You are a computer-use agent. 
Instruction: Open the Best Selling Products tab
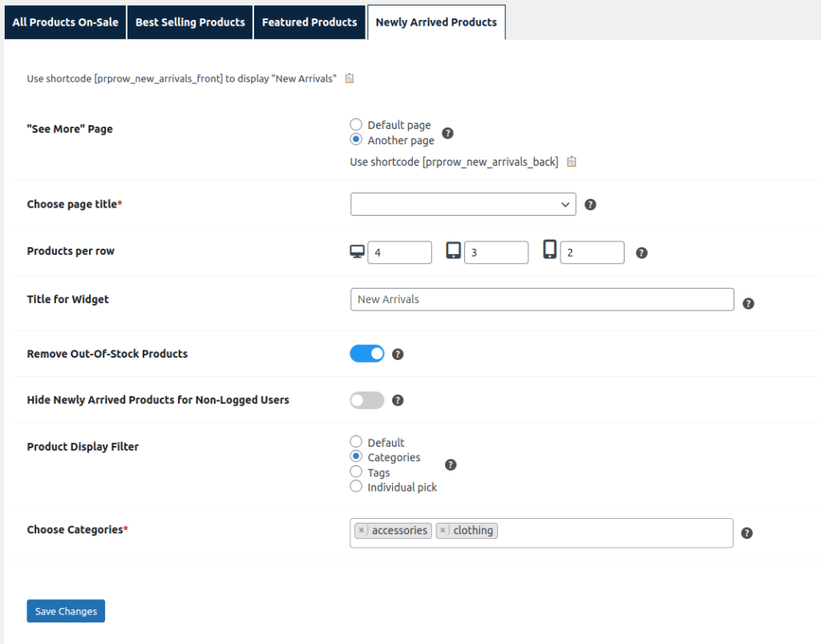click(x=190, y=22)
